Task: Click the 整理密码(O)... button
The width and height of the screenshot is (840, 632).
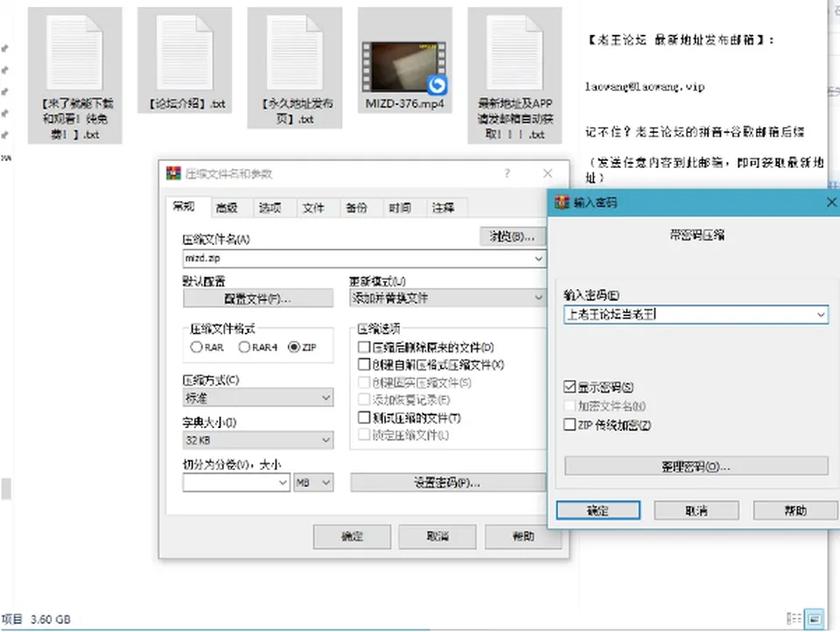Action: (x=696, y=466)
